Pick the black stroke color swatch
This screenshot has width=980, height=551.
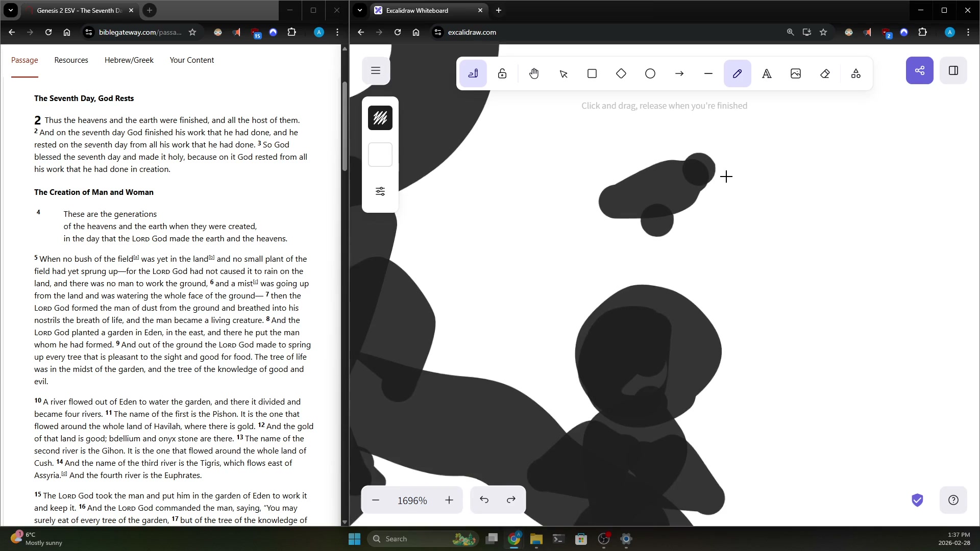click(380, 118)
